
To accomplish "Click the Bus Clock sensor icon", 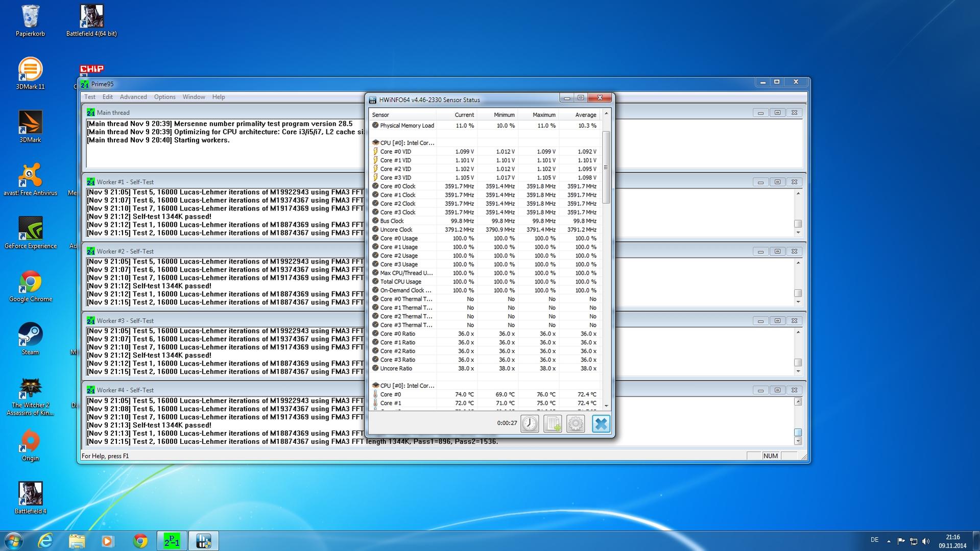I will pos(375,221).
